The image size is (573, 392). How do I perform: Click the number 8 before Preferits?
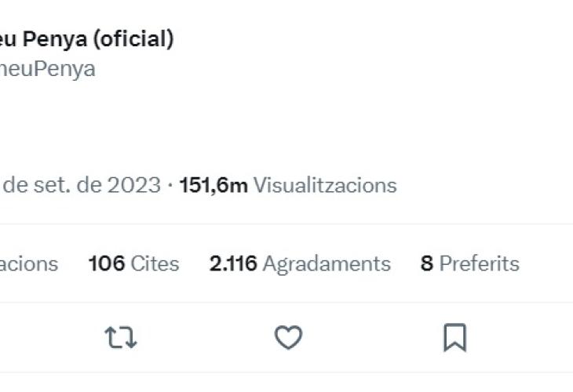[426, 263]
